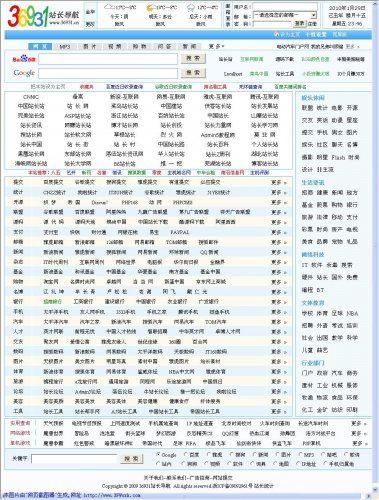Switch to the MP3 search tab

pyautogui.click(x=65, y=46)
